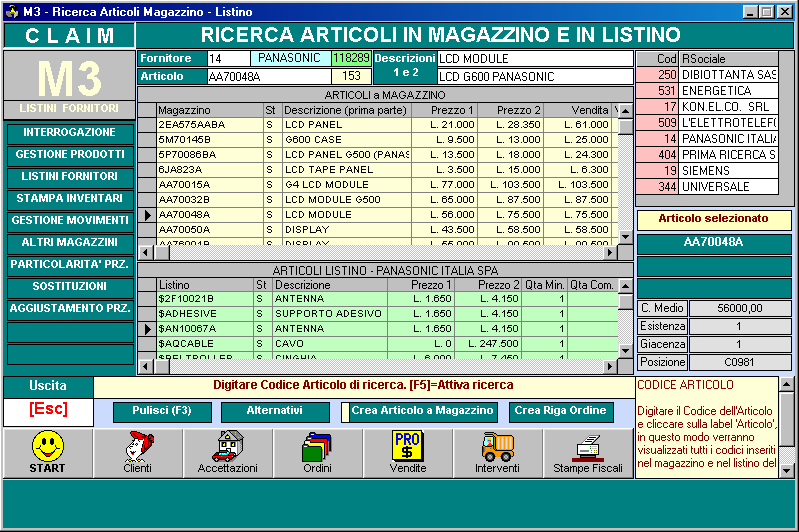Click Qta Min. column header
The image size is (799, 532).
coord(544,285)
